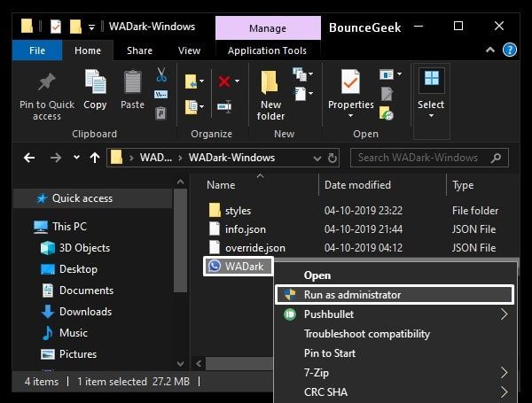The image size is (532, 403).
Task: Sort by Name column header
Action: pyautogui.click(x=221, y=185)
